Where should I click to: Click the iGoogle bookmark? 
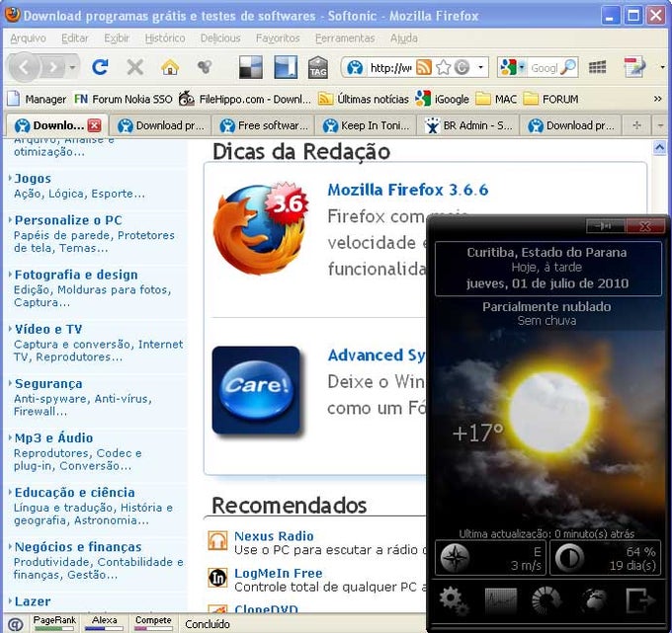(443, 99)
